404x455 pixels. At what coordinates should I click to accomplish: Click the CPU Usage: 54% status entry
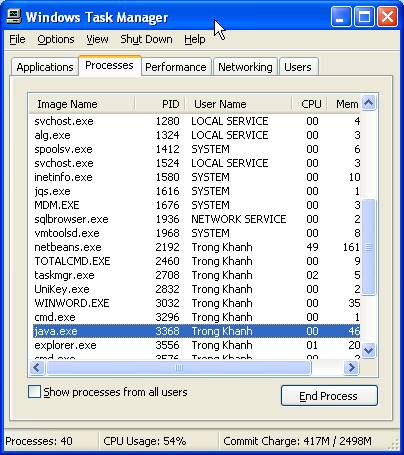click(x=145, y=441)
